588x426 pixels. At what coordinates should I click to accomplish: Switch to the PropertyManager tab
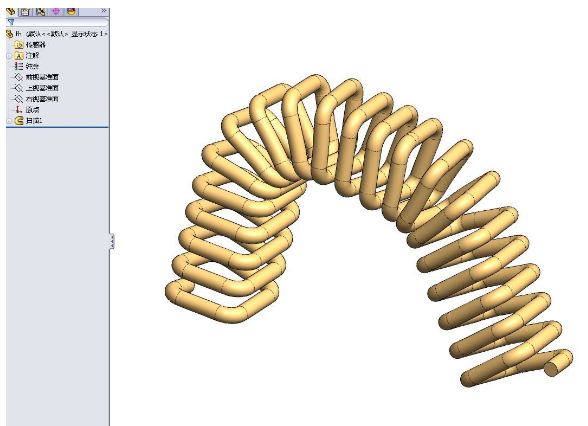point(26,12)
